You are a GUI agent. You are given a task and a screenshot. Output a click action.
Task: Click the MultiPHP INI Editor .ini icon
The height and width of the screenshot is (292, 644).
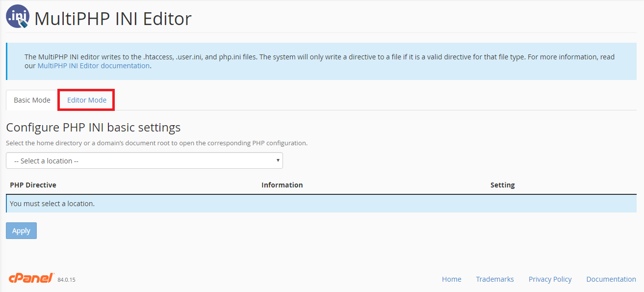point(18,16)
